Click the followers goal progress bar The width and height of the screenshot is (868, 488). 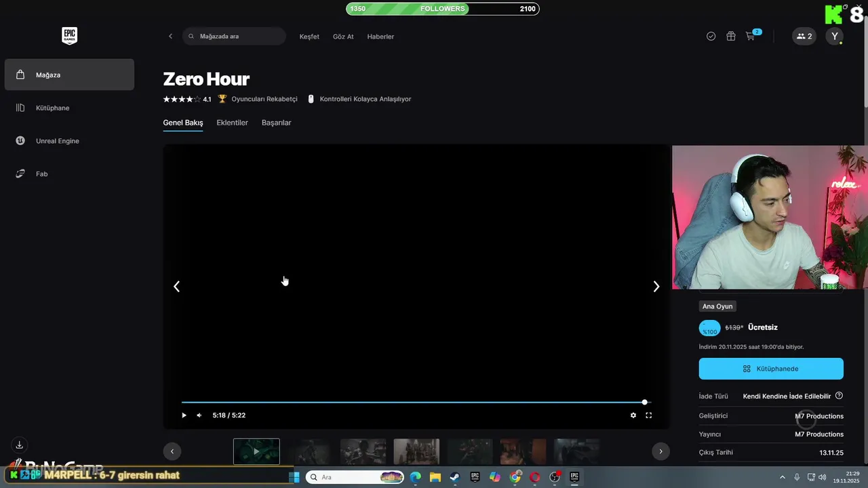(x=443, y=9)
